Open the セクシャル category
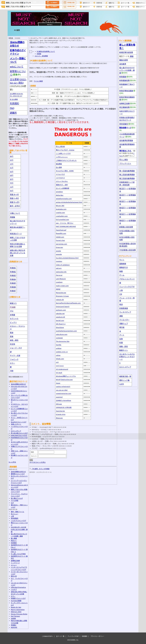 click(14, 319)
